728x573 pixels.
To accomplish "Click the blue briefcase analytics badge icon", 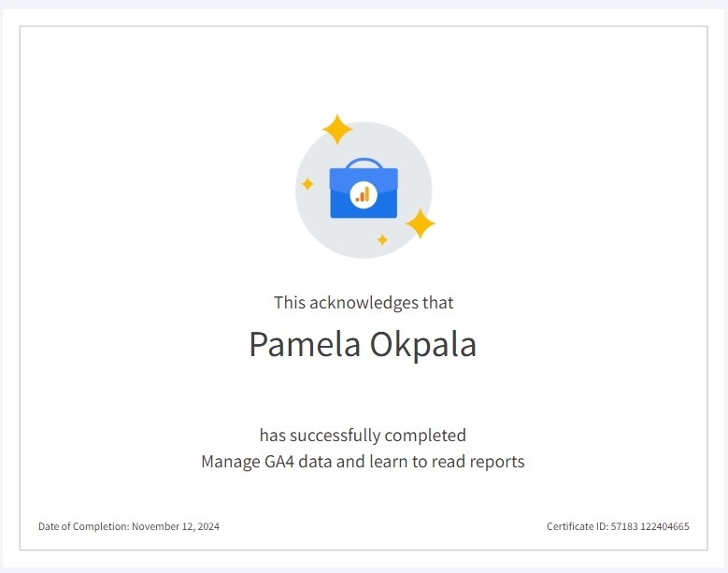I will 364,188.
